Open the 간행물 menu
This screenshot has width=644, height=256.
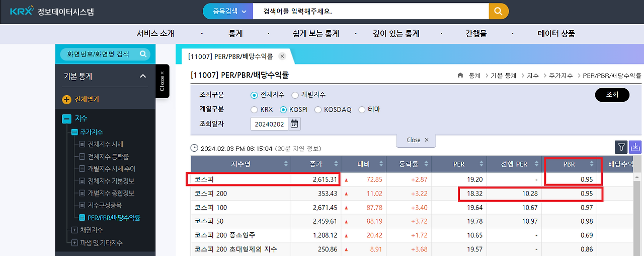tap(476, 34)
